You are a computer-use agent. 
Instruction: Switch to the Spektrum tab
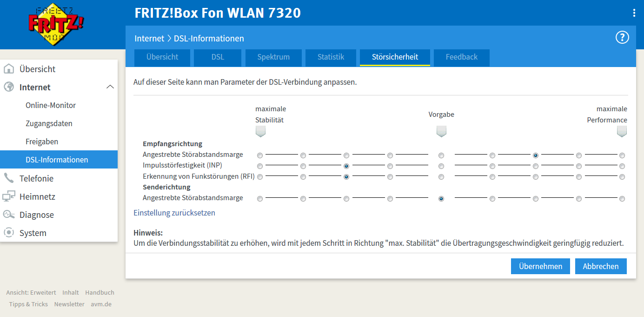[x=273, y=57]
